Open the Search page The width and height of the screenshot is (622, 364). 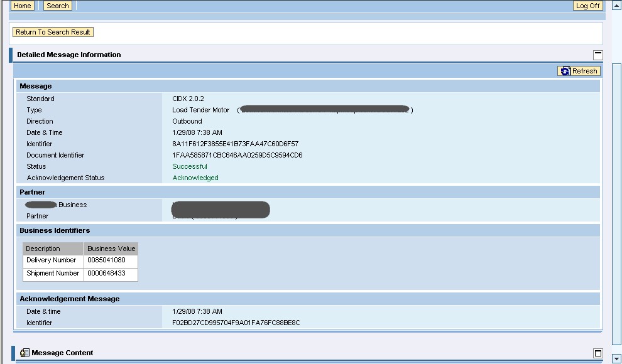coord(57,6)
